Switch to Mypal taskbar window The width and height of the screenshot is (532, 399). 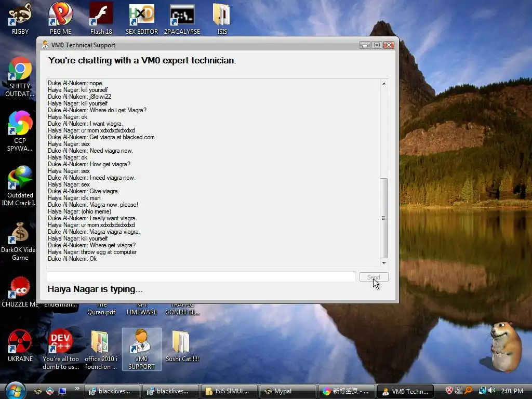pos(288,391)
